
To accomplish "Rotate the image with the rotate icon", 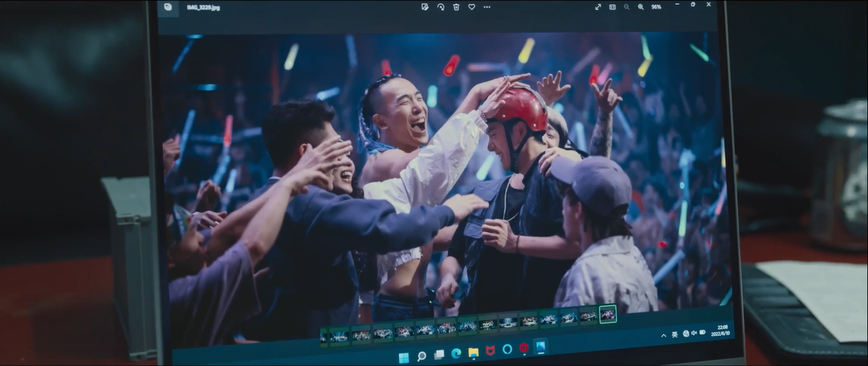I will [x=441, y=7].
